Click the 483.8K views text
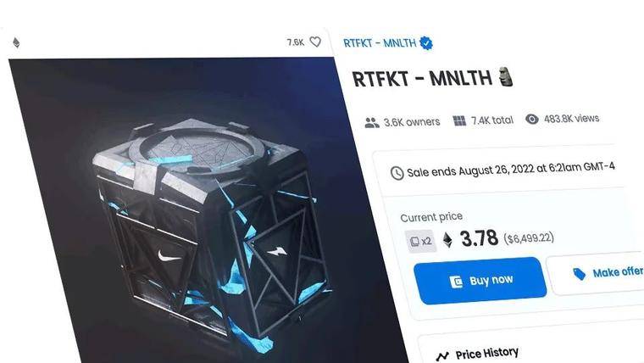The image size is (644, 363). pyautogui.click(x=571, y=119)
